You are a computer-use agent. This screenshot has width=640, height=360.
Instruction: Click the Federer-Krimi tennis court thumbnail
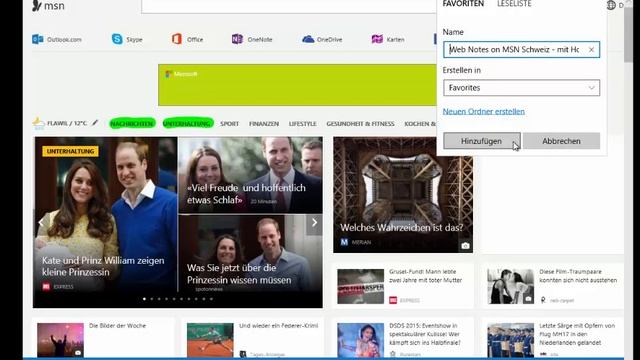pos(210,340)
